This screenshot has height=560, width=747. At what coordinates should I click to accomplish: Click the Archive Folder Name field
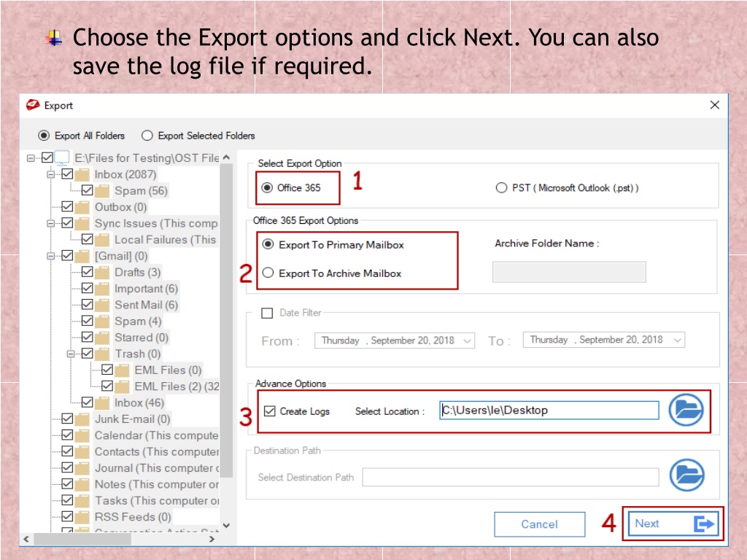(569, 272)
